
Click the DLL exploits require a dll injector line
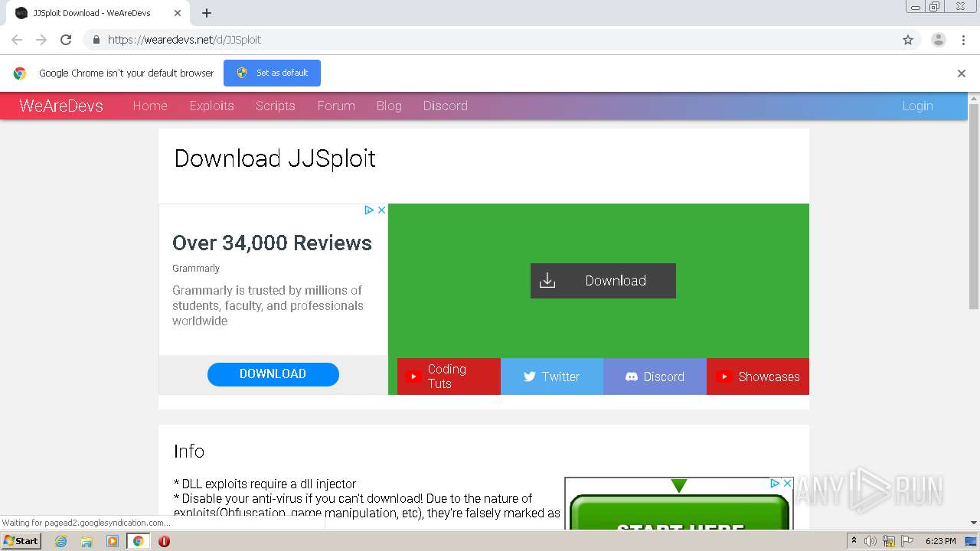tap(265, 484)
